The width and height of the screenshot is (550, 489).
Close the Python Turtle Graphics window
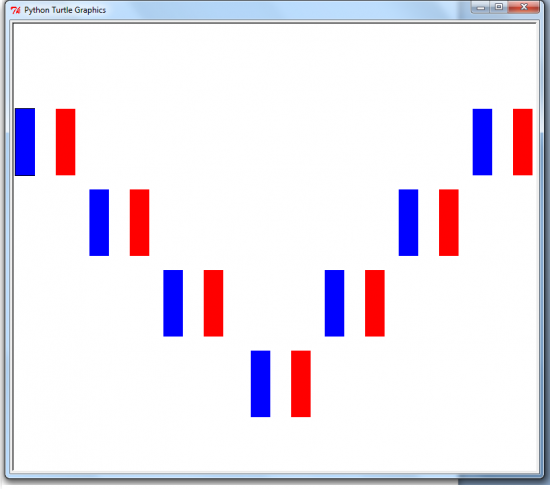tap(524, 7)
